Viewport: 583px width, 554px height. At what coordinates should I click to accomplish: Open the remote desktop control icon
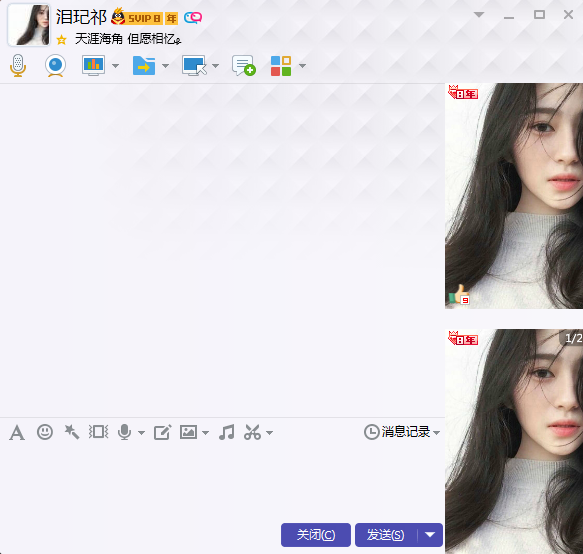194,65
